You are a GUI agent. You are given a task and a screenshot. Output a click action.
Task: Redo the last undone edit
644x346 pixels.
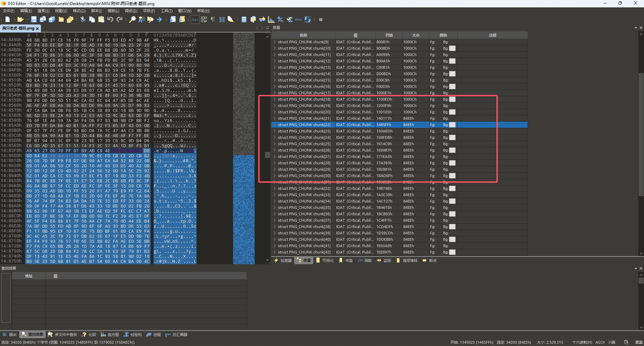(119, 19)
